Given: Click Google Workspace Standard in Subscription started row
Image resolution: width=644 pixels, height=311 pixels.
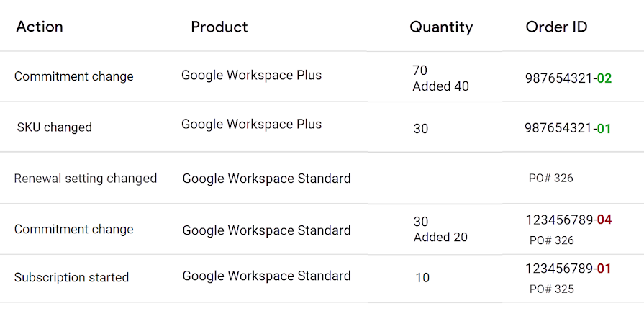Looking at the screenshot, I should pyautogui.click(x=266, y=276).
